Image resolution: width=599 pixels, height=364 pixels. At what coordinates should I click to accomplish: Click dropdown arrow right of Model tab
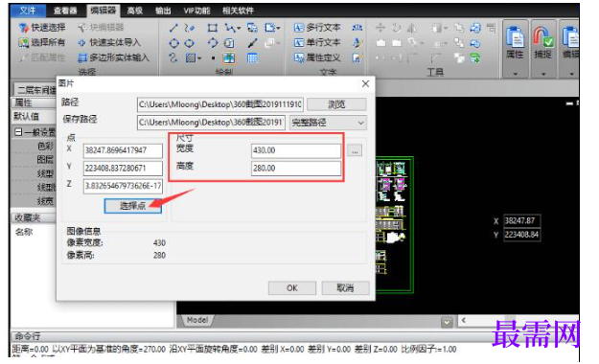(x=447, y=322)
